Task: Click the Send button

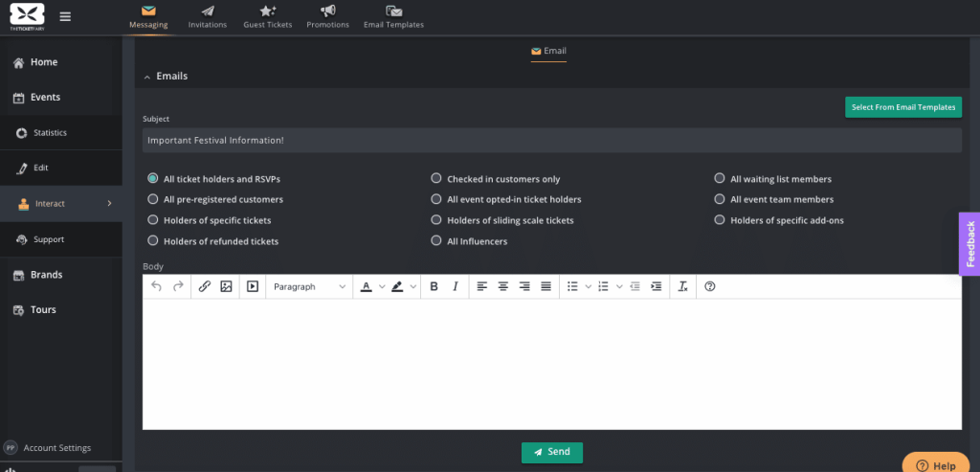Action: (552, 452)
